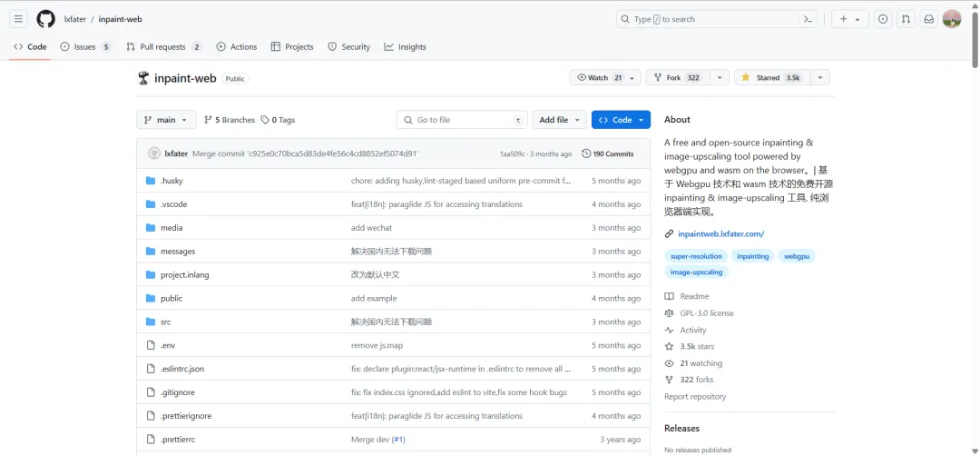
Task: Toggle the Starred button to unstar
Action: coord(772,77)
